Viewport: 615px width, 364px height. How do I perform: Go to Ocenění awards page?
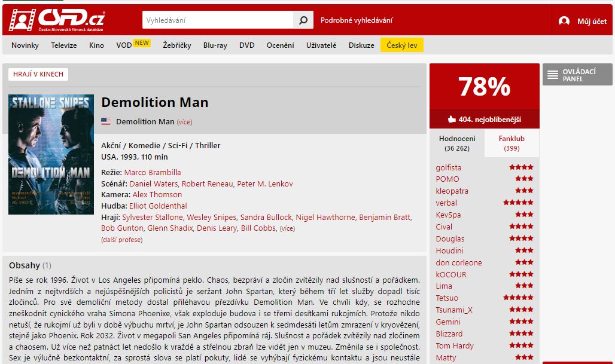pyautogui.click(x=280, y=45)
